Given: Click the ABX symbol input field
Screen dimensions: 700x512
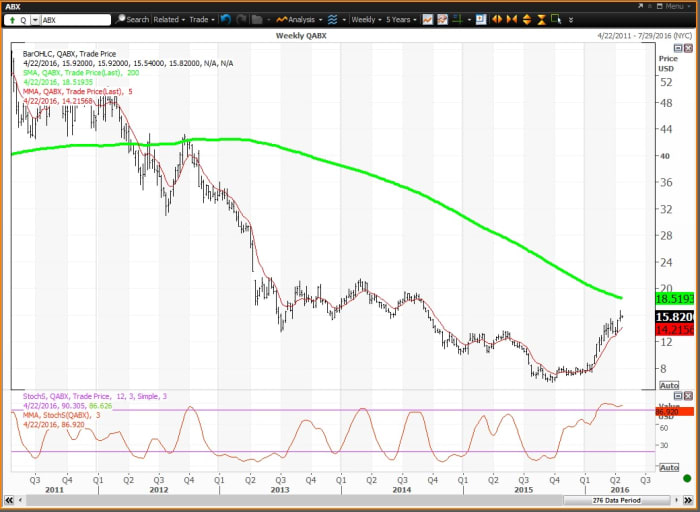Looking at the screenshot, I should tap(75, 19).
